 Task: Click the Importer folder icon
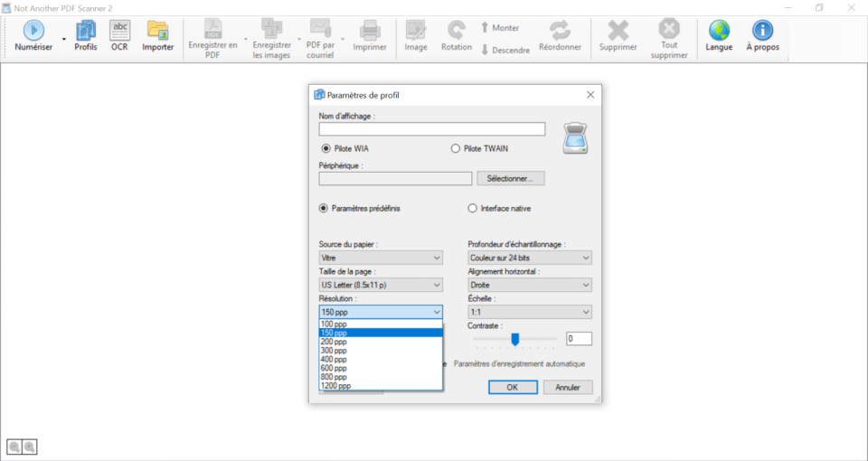click(x=157, y=31)
